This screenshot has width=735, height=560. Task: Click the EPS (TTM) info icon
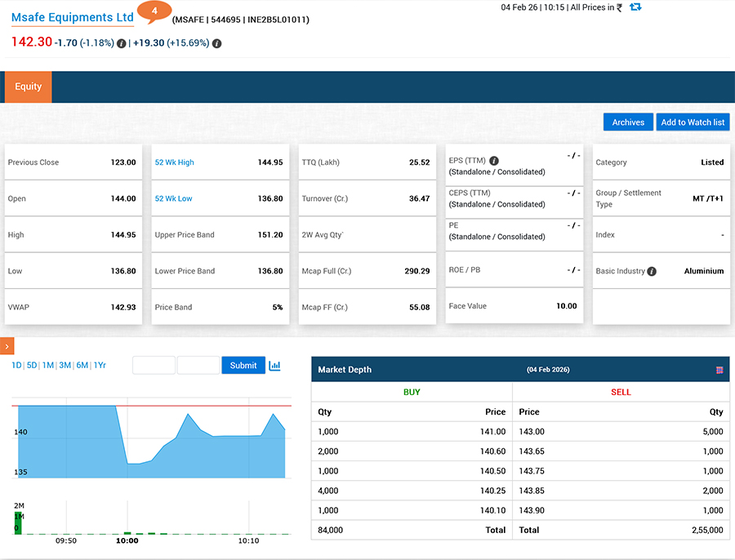[494, 162]
